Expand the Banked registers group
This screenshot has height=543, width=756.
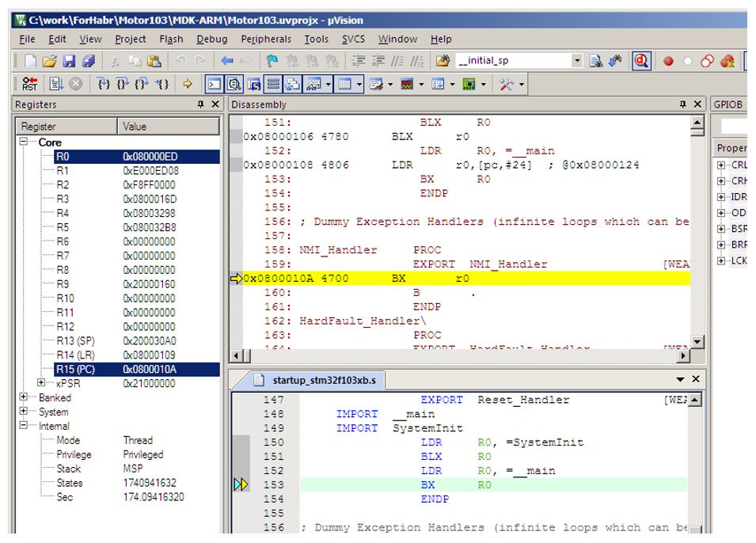point(22,398)
